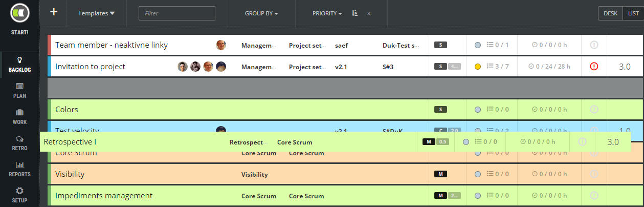The height and width of the screenshot is (207, 644).
Task: Click time 0 / 0 / 0 h on Team member row
Action: 549,45
